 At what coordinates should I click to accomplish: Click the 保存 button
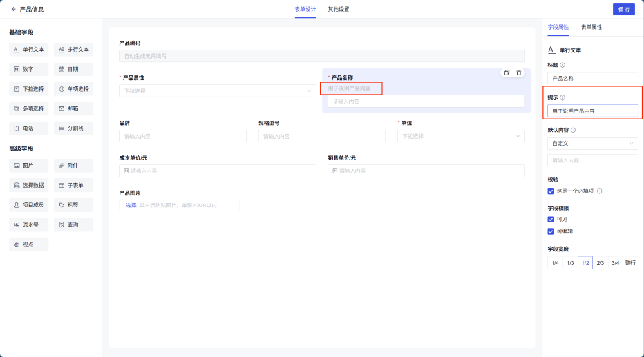click(623, 9)
